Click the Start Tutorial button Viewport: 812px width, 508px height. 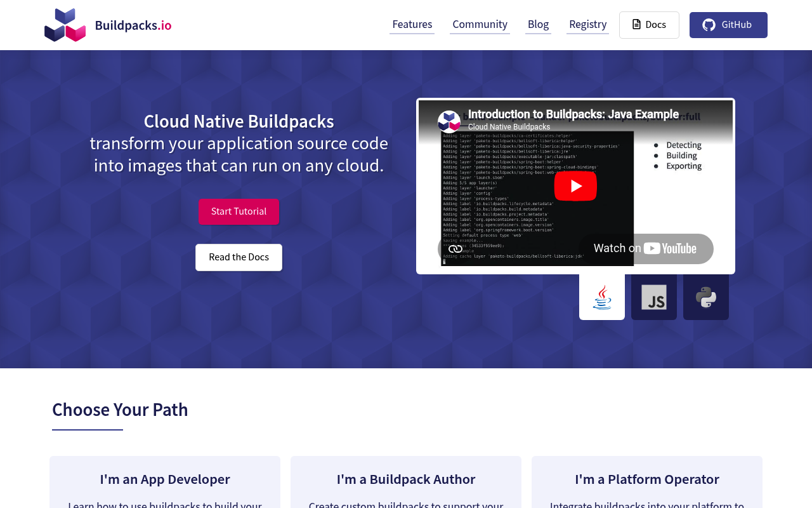click(x=239, y=211)
